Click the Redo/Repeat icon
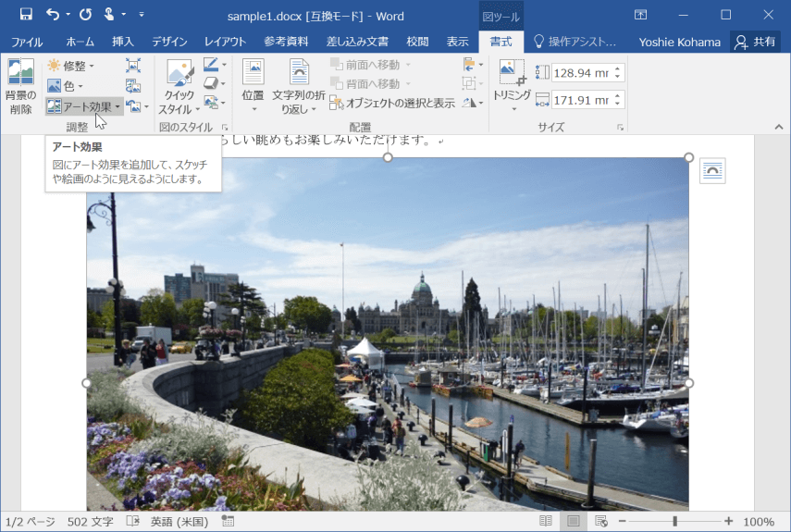 (x=85, y=15)
